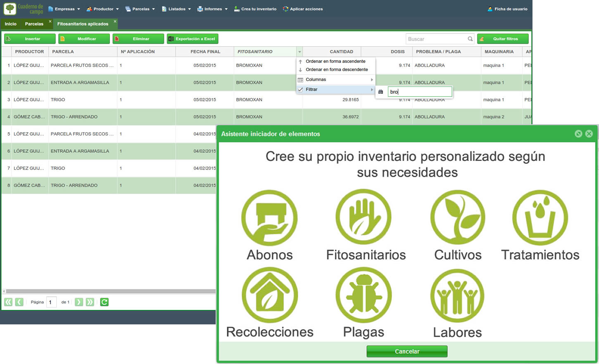
Task: Click the Eliminar button
Action: click(138, 39)
